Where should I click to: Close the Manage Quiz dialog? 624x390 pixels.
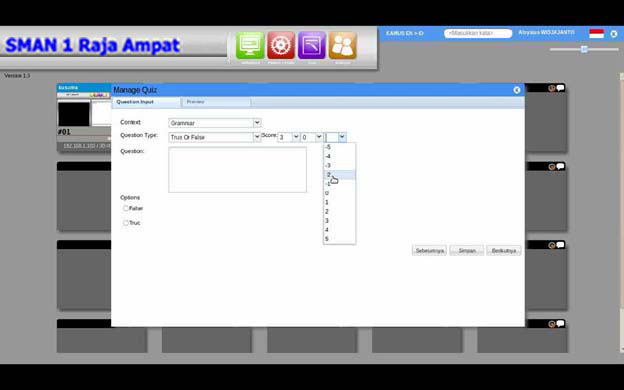pyautogui.click(x=517, y=90)
